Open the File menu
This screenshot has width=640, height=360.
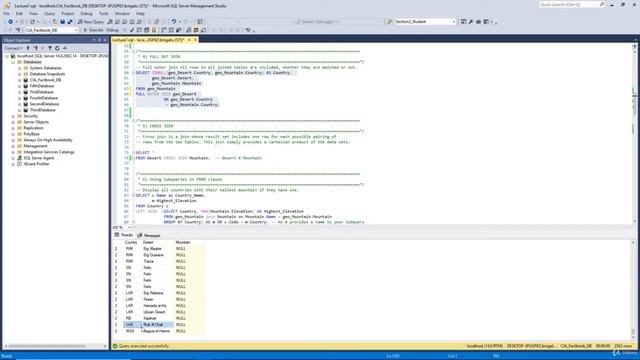[x=6, y=13]
